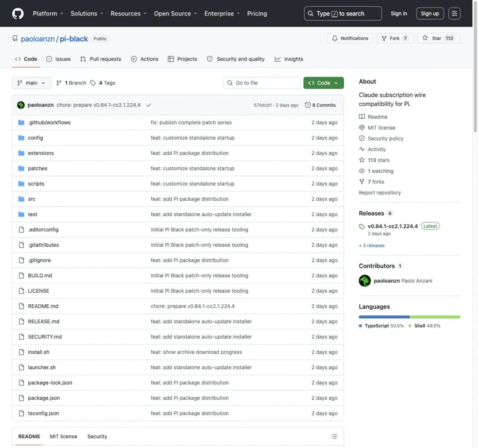Screen dimensions: 478x448
Task: Click the Shell segment of the languages bar
Action: (x=435, y=317)
